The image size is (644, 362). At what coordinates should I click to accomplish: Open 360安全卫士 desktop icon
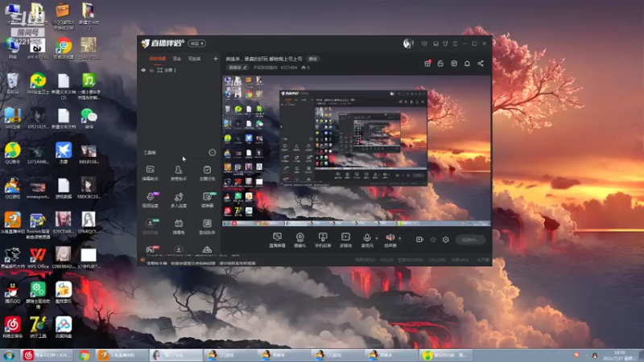[x=38, y=84]
